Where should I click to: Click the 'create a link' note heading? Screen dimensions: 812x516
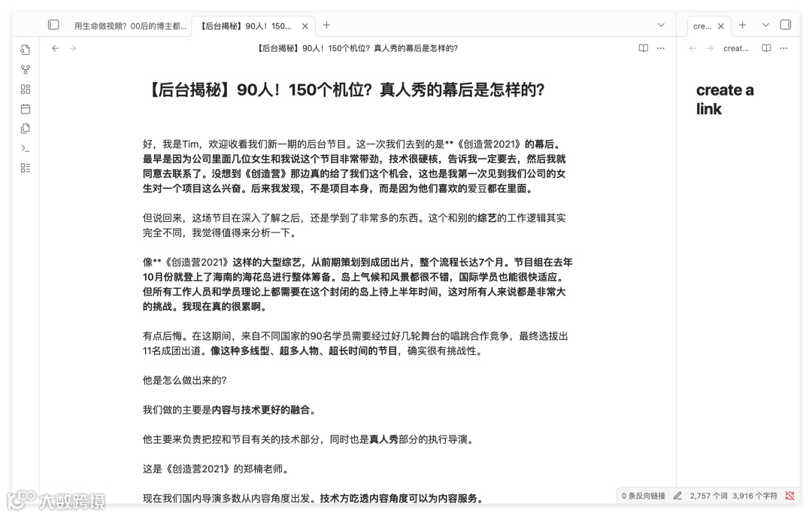click(x=725, y=99)
